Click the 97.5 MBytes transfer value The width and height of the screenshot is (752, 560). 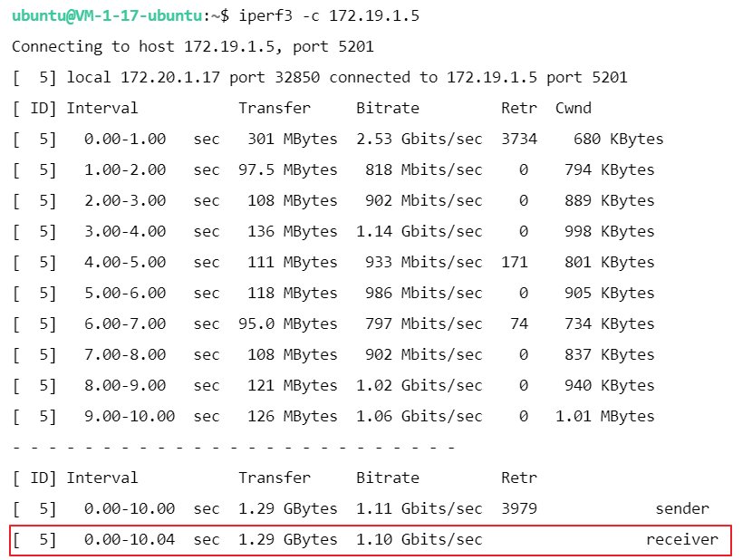click(292, 169)
